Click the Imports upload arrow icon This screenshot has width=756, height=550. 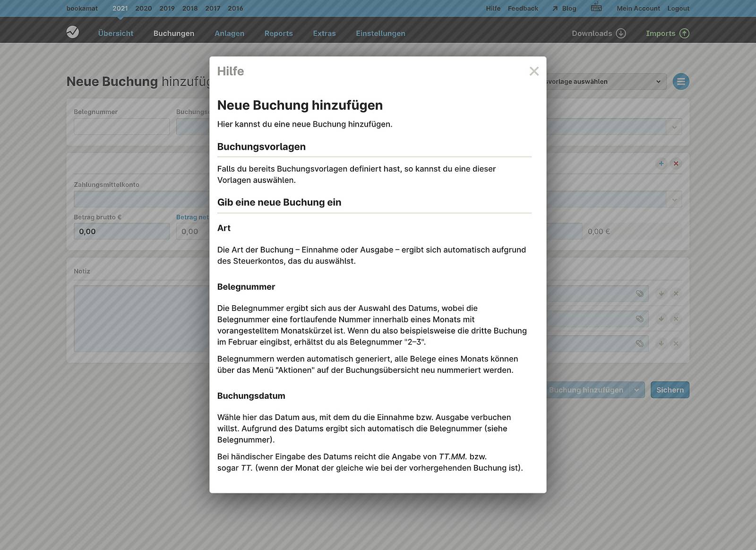tap(684, 34)
